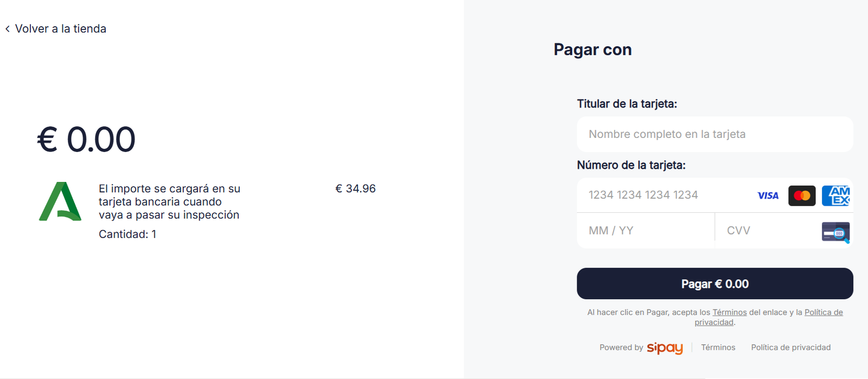Click Términos in the footer
Viewport: 868px width, 379px height.
[718, 348]
